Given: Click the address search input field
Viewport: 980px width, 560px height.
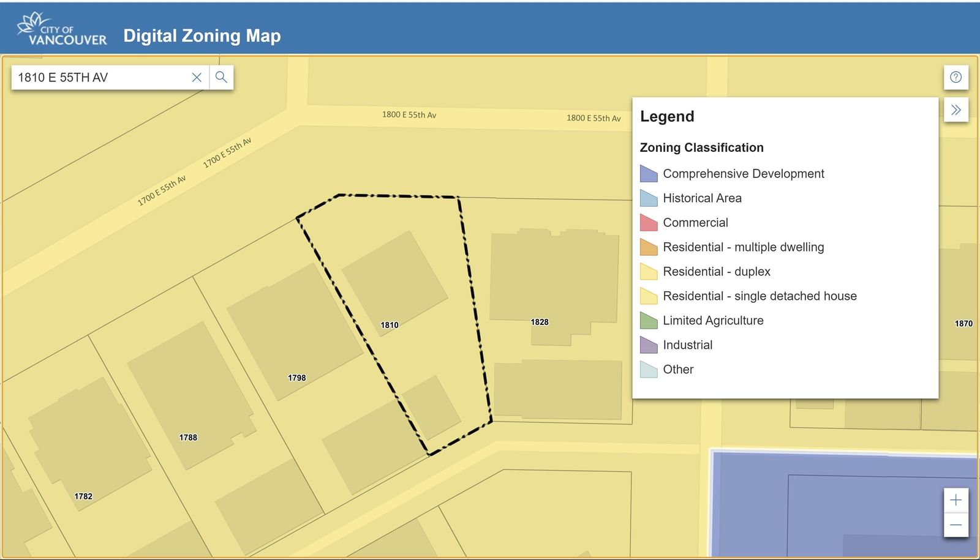Looking at the screenshot, I should click(x=102, y=77).
